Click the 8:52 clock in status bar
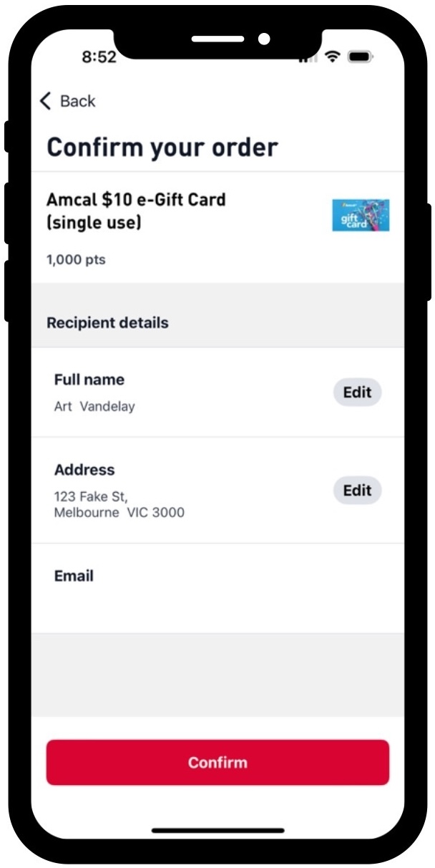Image resolution: width=435 pixels, height=868 pixels. 99,57
